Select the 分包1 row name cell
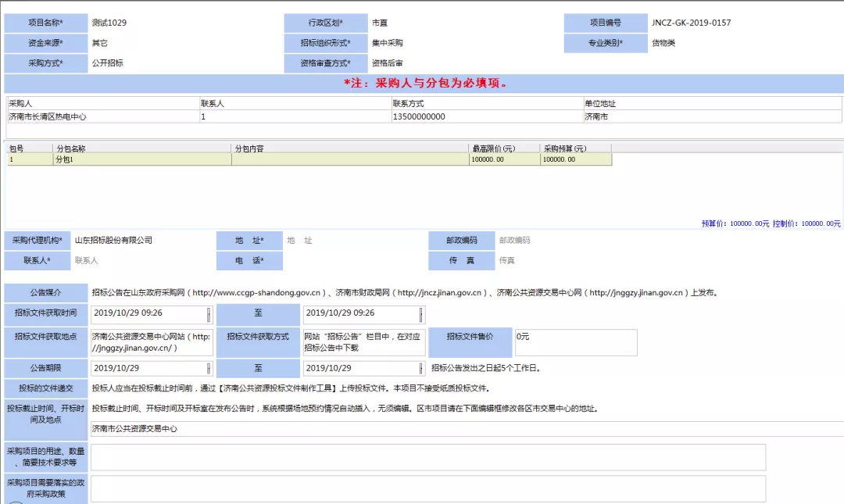The image size is (844, 504). tap(141, 159)
